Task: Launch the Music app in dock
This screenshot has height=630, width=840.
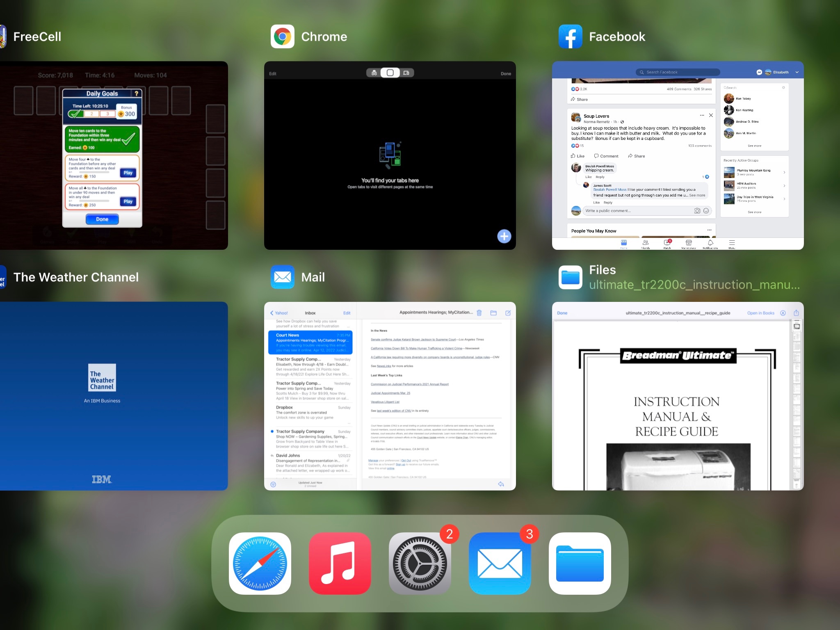Action: pyautogui.click(x=340, y=563)
